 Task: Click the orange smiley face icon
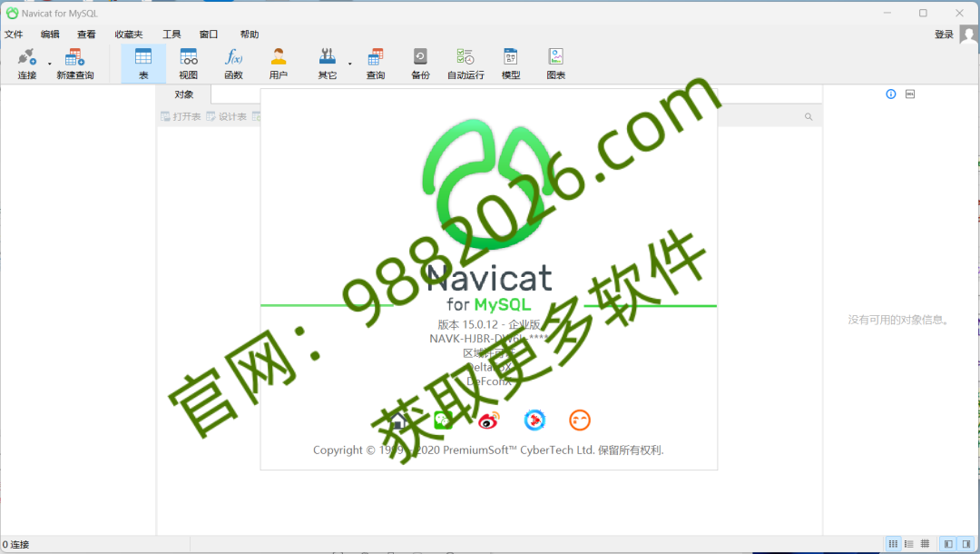tap(579, 420)
